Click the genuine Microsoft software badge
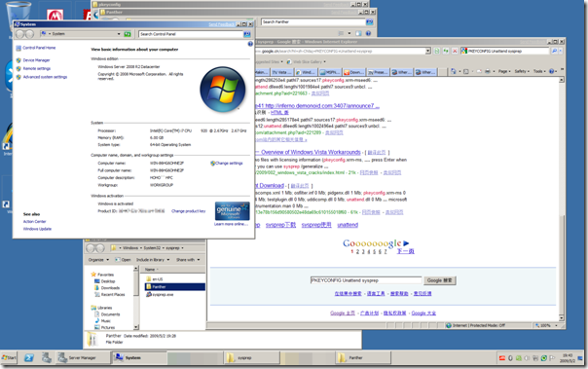Viewport: 588px width, 369px height. tap(232, 211)
